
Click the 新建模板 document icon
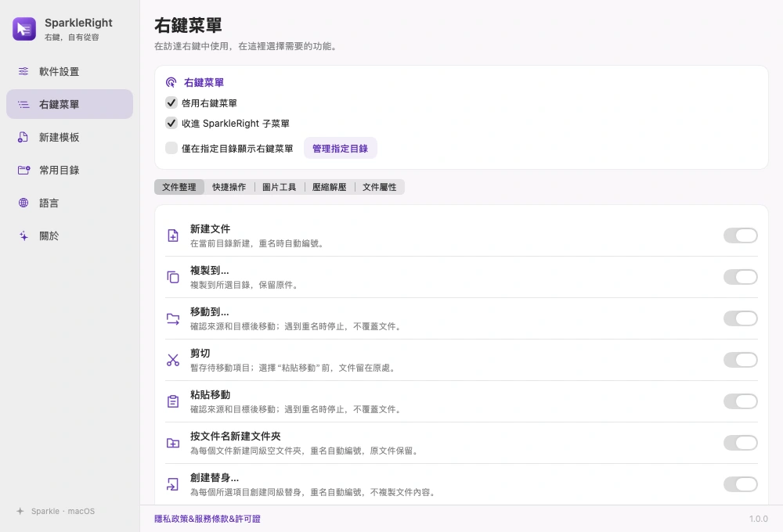(23, 137)
